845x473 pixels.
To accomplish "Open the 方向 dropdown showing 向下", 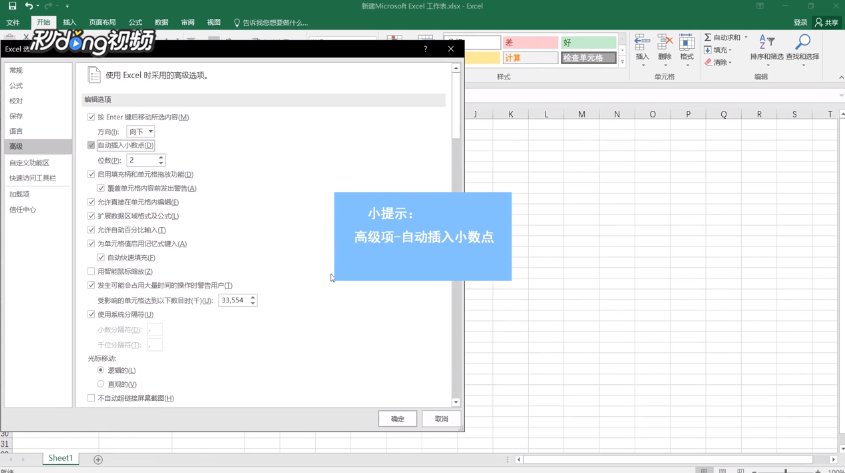I will pyautogui.click(x=141, y=131).
